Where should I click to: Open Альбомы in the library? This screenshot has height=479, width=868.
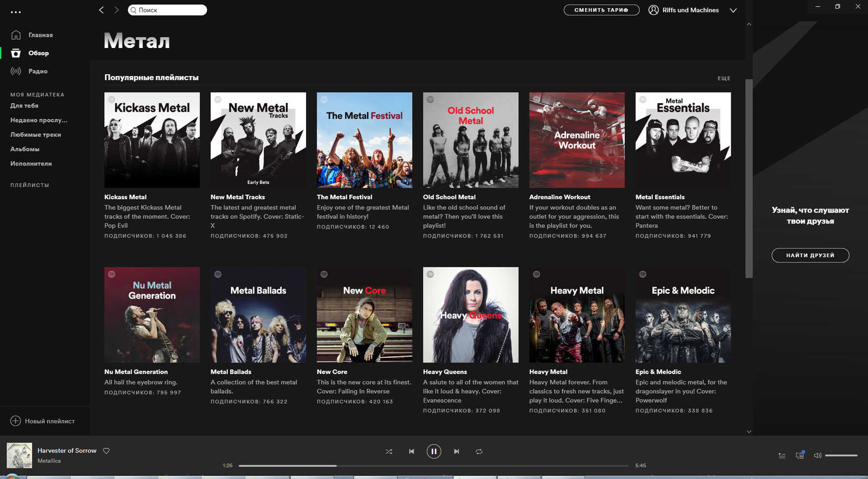tap(25, 149)
